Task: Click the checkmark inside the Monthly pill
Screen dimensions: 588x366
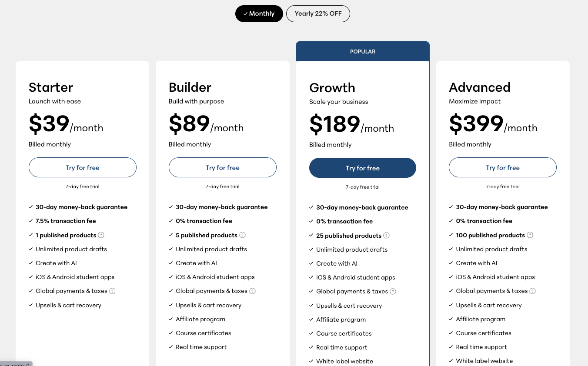Action: (246, 13)
